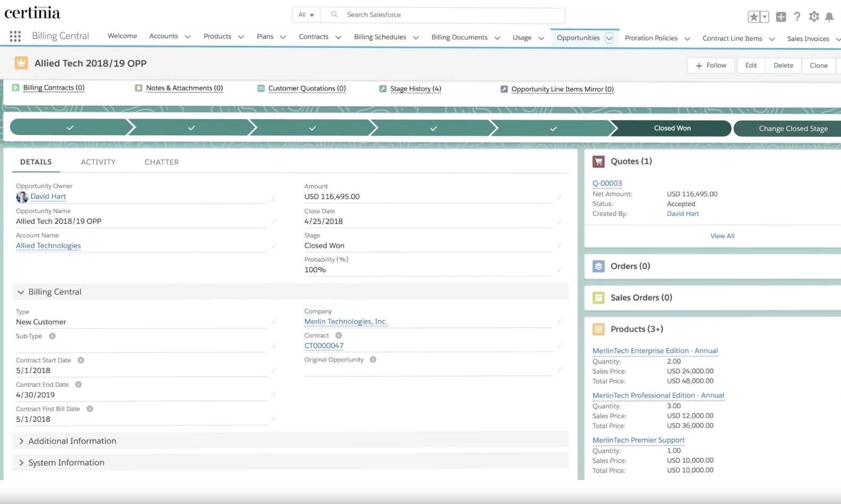Open Merlin Technologies, Inc. company link

(346, 322)
